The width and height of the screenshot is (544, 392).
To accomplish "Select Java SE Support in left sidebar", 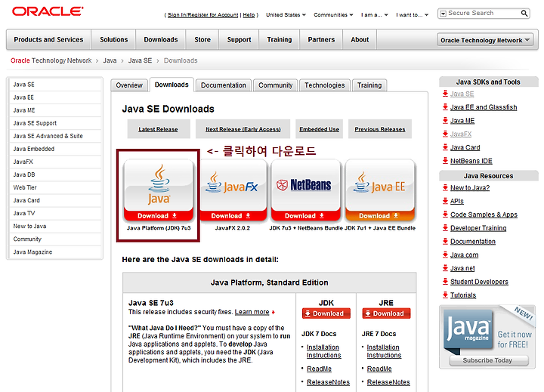I will pos(55,123).
